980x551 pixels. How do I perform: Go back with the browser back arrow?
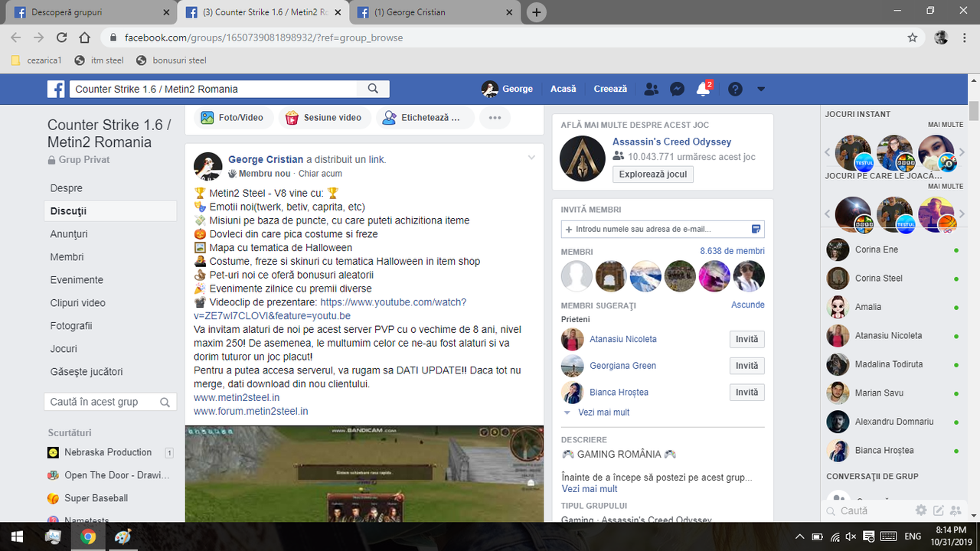(16, 37)
